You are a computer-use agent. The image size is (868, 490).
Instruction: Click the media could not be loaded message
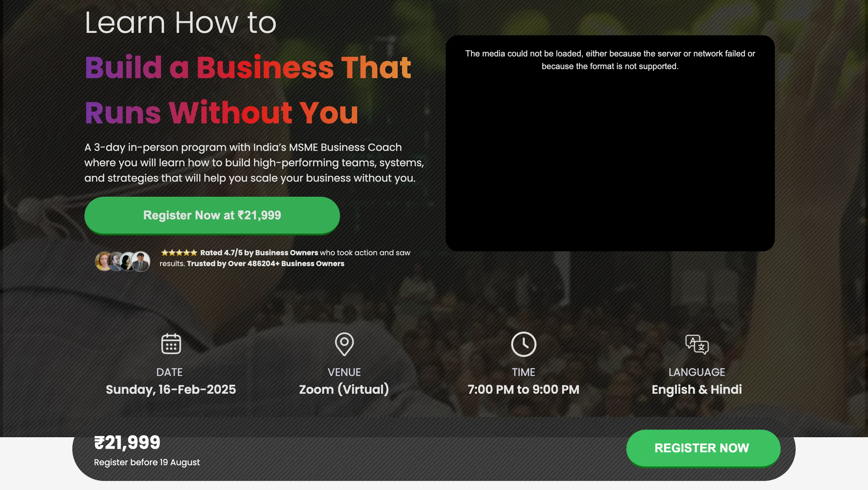[x=610, y=60]
